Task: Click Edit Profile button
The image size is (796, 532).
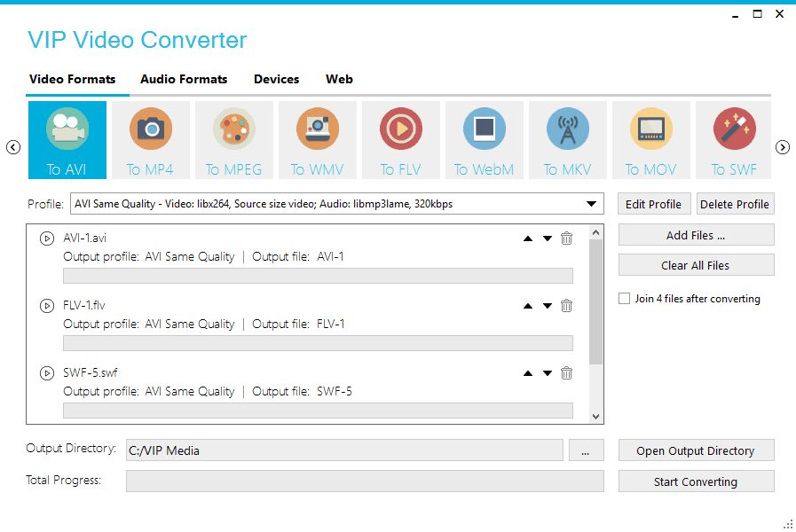Action: (654, 204)
